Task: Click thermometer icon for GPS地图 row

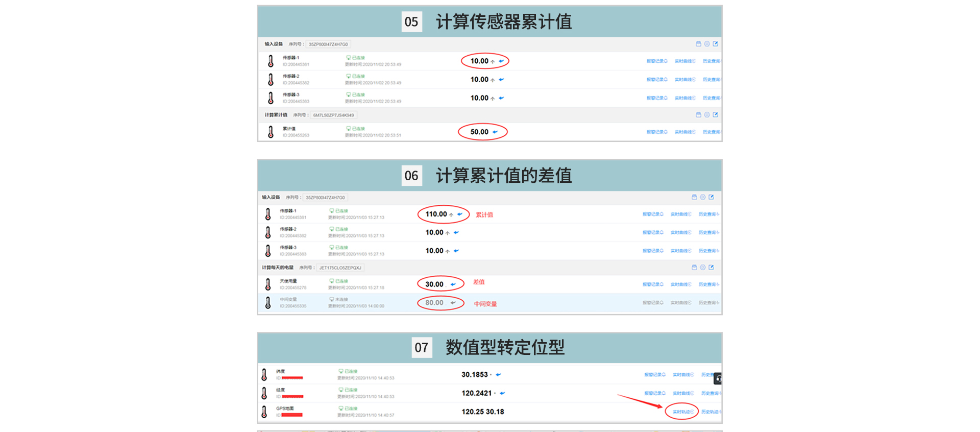Action: tap(264, 412)
